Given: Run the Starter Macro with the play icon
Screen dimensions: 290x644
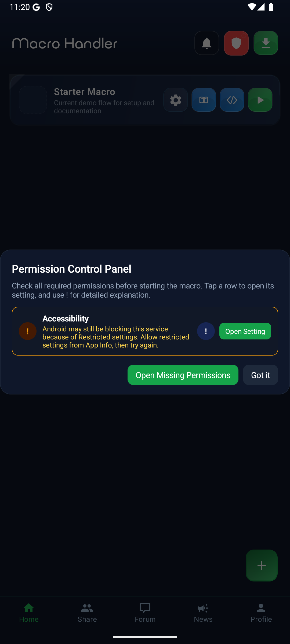Looking at the screenshot, I should click(260, 100).
